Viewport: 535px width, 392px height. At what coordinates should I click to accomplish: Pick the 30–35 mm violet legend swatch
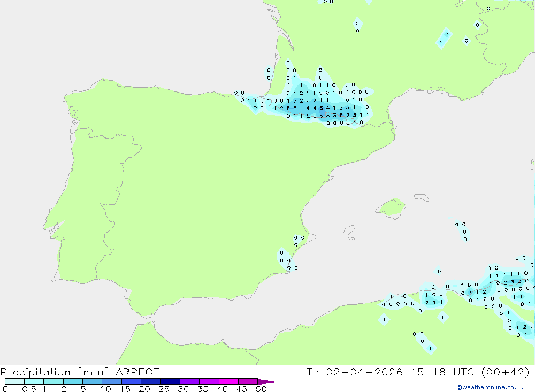click(x=189, y=381)
